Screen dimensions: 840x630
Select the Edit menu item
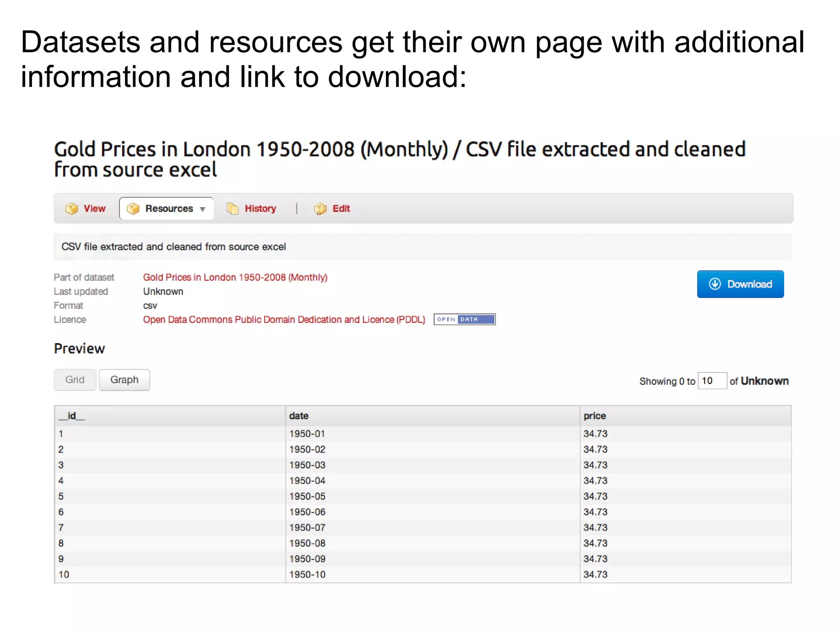click(x=341, y=209)
